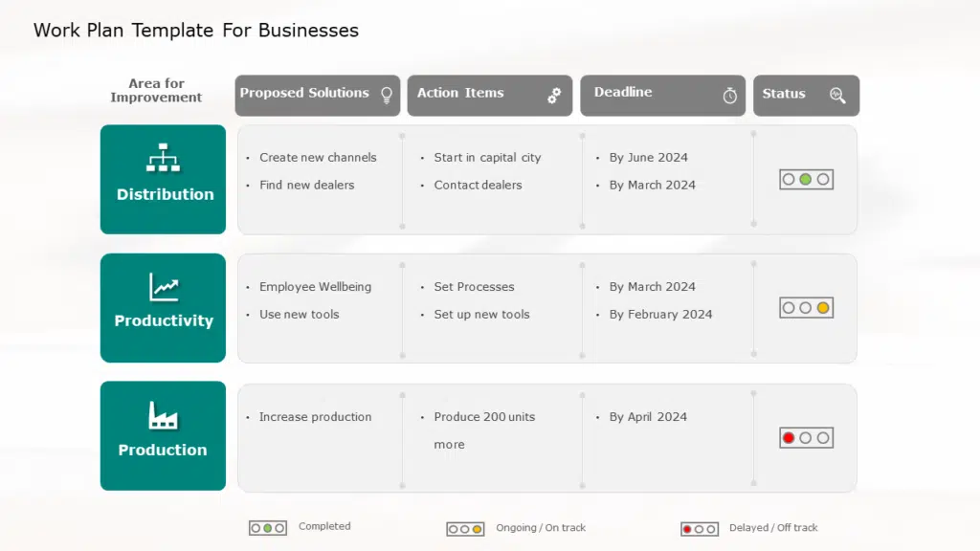This screenshot has width=980, height=551.
Task: Click the slide title Work Plan Template For Businesses
Action: click(195, 30)
